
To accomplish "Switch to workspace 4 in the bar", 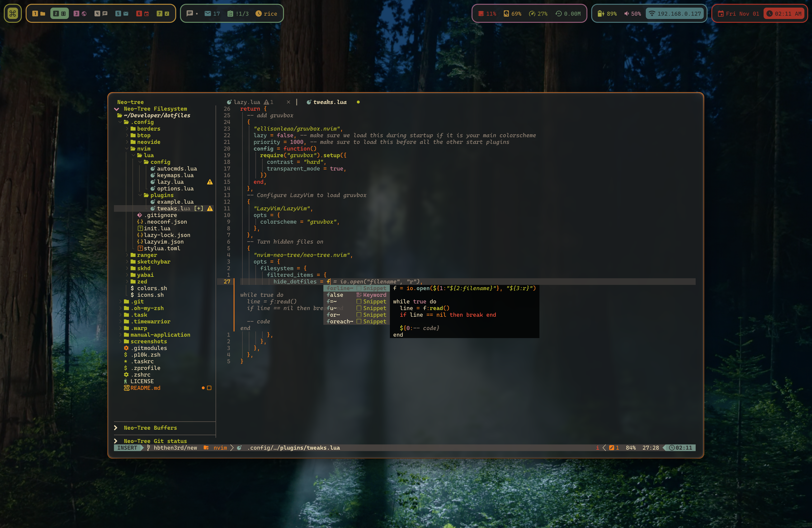I will click(x=101, y=14).
